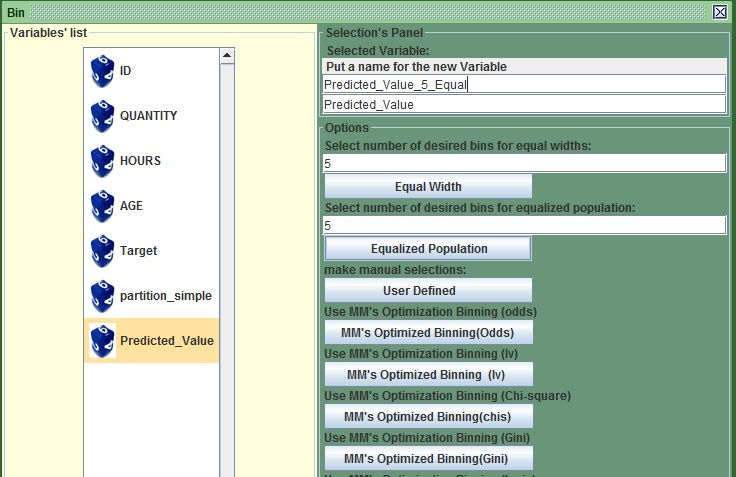Image resolution: width=736 pixels, height=477 pixels.
Task: Select the QUANTITY variable icon
Action: coord(102,116)
